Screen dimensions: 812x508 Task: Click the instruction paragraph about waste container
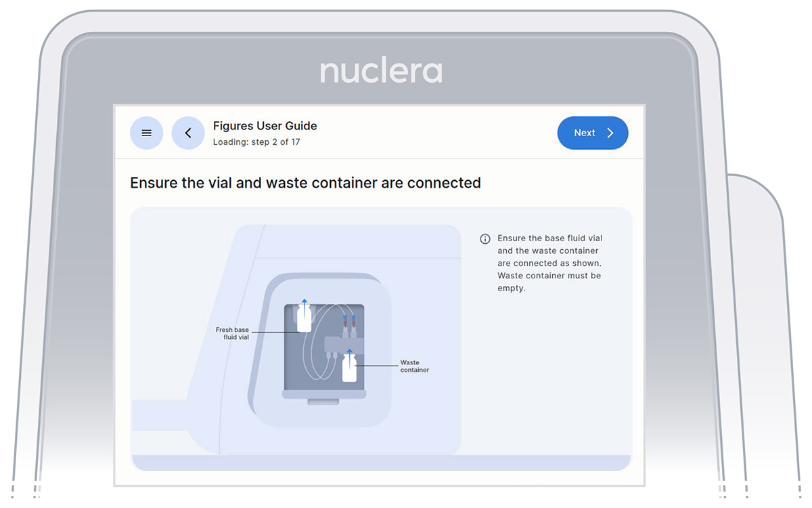point(549,263)
